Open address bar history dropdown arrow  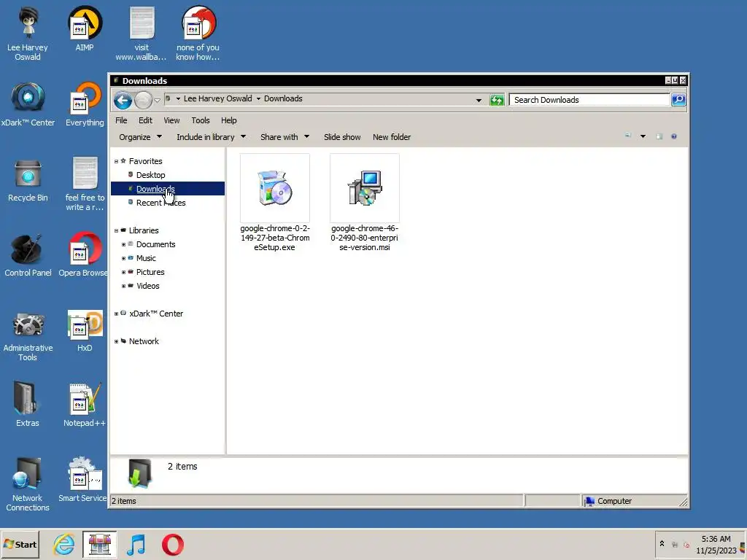pyautogui.click(x=479, y=101)
